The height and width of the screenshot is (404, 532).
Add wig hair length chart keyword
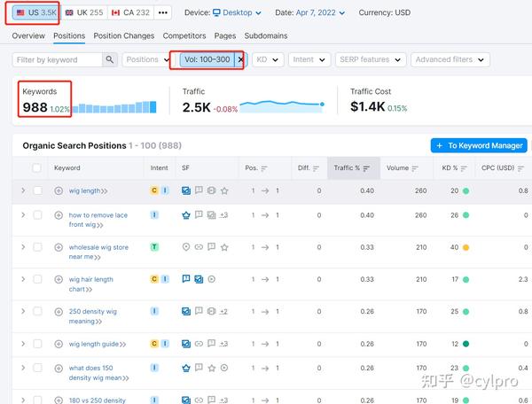click(59, 279)
